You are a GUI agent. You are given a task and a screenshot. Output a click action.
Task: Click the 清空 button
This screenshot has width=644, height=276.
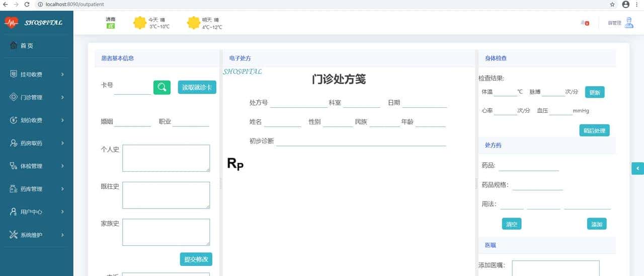[x=512, y=224]
